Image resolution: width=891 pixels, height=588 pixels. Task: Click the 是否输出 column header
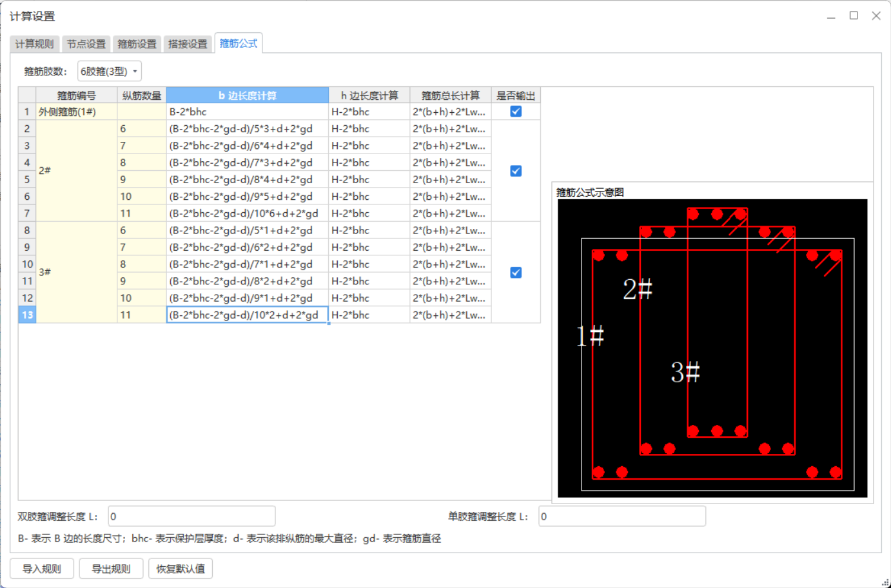pyautogui.click(x=516, y=95)
